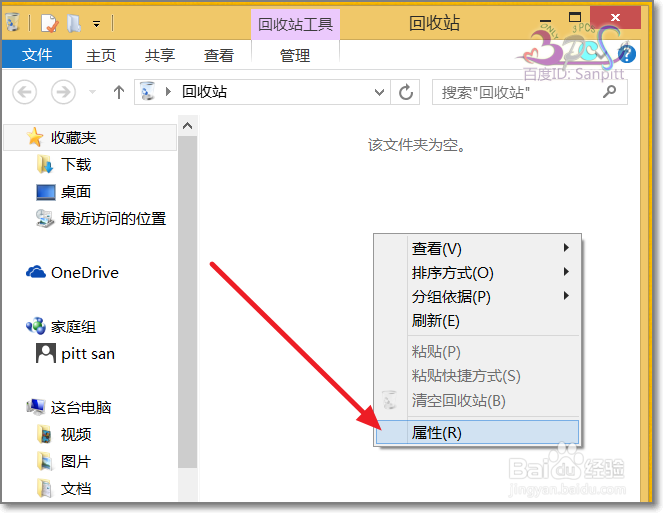The width and height of the screenshot is (663, 513).
Task: Click the 下载 folder icon
Action: [x=45, y=164]
